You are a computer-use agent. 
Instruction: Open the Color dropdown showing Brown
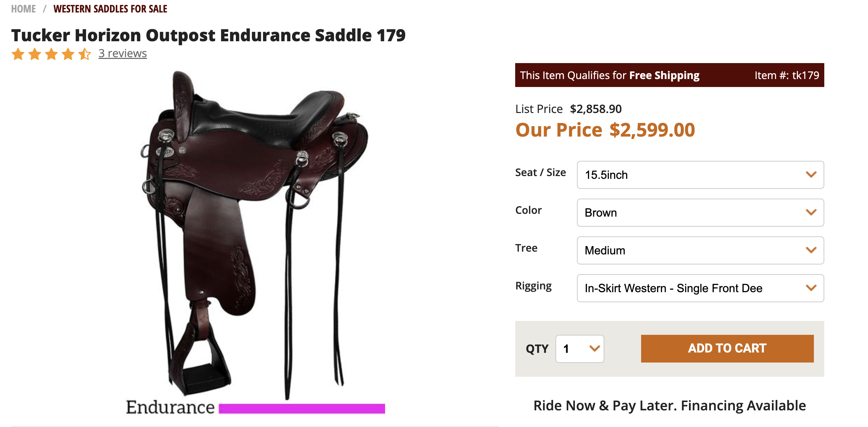point(700,212)
